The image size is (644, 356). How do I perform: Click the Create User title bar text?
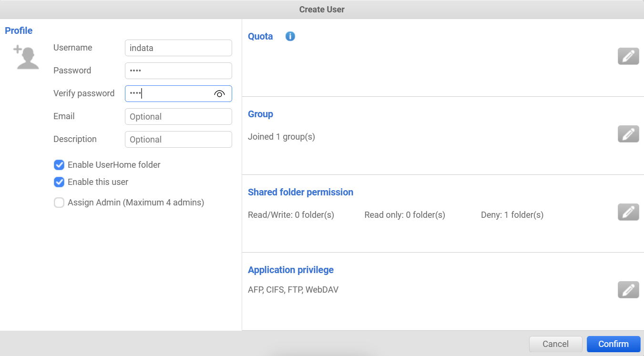(322, 10)
